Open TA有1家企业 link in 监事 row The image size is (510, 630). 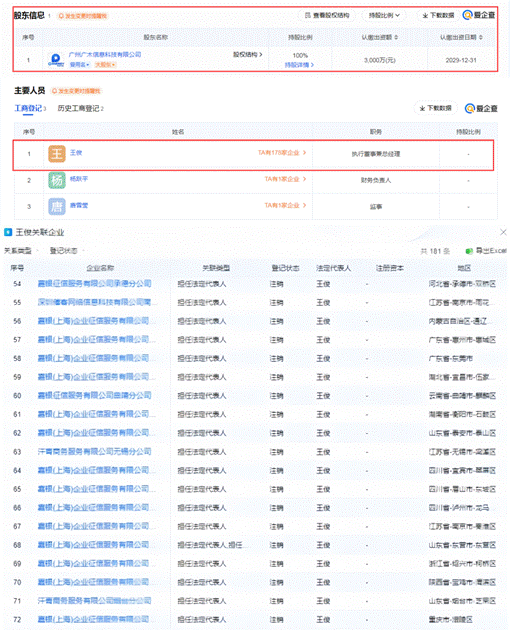[x=285, y=205]
